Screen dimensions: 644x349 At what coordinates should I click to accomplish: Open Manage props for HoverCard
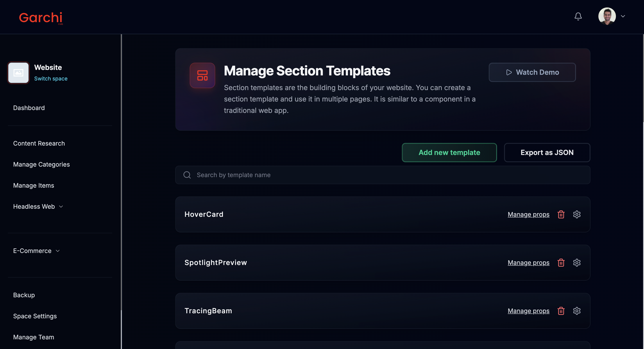click(528, 214)
